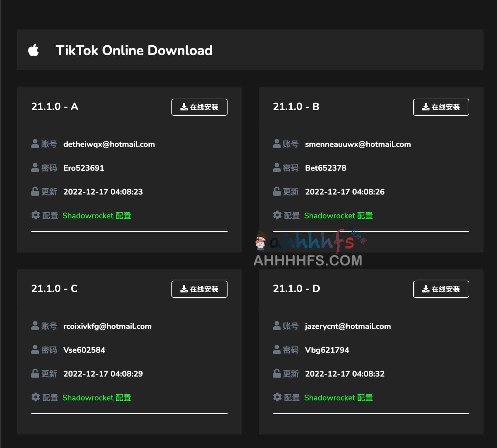The width and height of the screenshot is (497, 448).
Task: Click 在线安装 button for 21.1.0 - D
Action: click(x=441, y=289)
